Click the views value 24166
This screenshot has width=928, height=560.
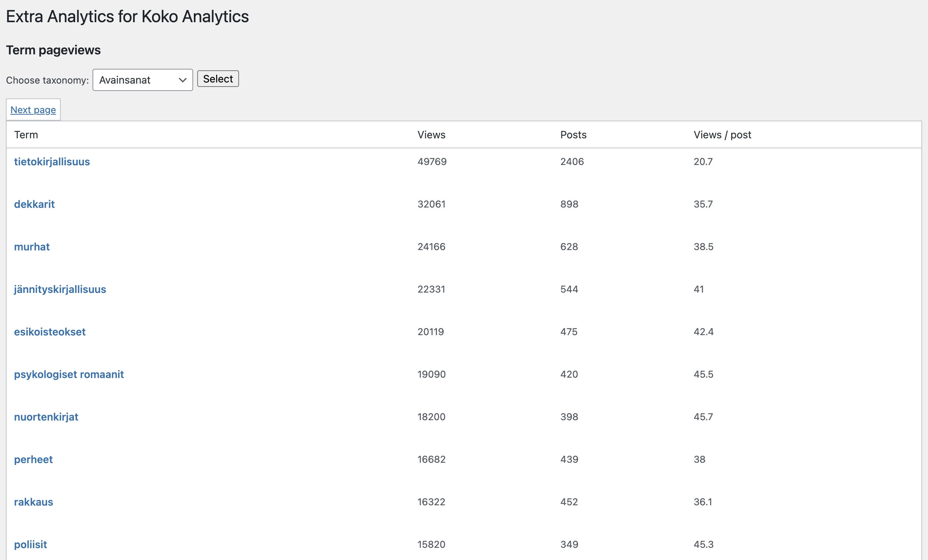click(431, 247)
